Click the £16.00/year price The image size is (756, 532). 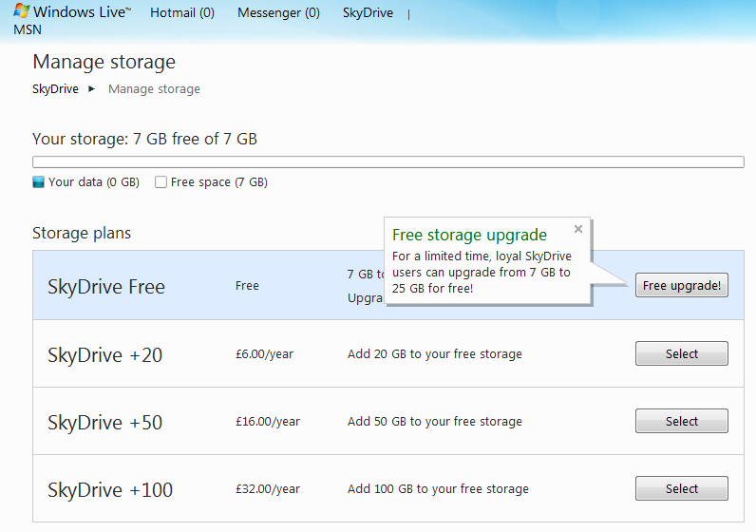[268, 422]
